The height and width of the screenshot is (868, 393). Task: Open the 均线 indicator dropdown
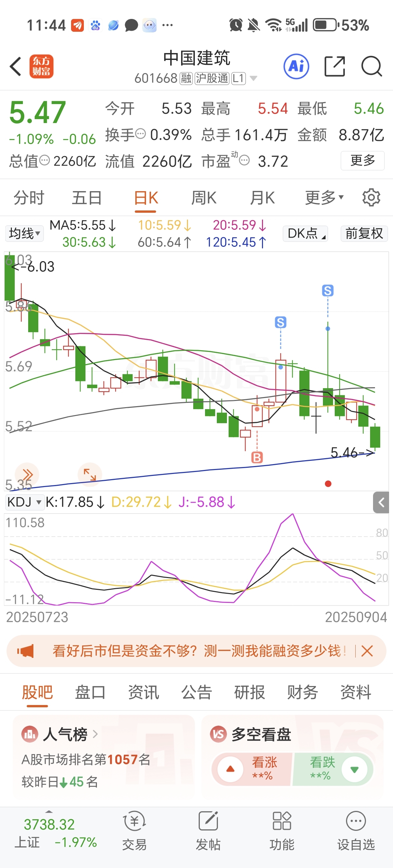tap(24, 233)
